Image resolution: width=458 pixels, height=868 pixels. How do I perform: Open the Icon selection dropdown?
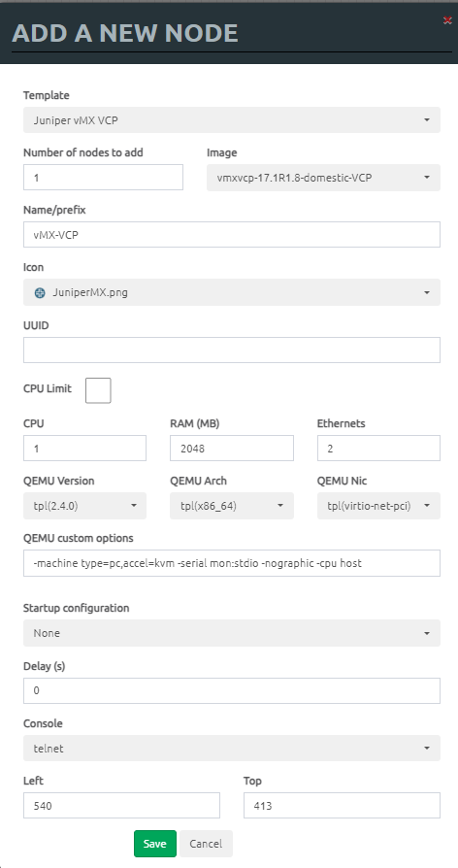point(232,292)
